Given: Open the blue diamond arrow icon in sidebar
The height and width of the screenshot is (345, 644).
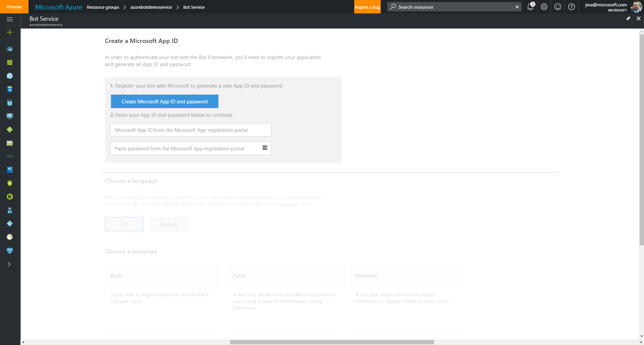Looking at the screenshot, I should coord(10,224).
